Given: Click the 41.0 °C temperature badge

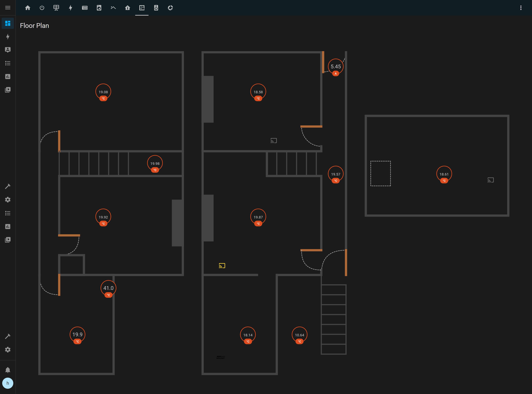Looking at the screenshot, I should click(x=108, y=288).
